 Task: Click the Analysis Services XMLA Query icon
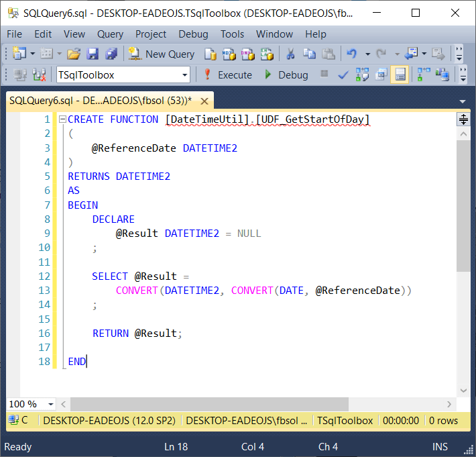click(267, 54)
